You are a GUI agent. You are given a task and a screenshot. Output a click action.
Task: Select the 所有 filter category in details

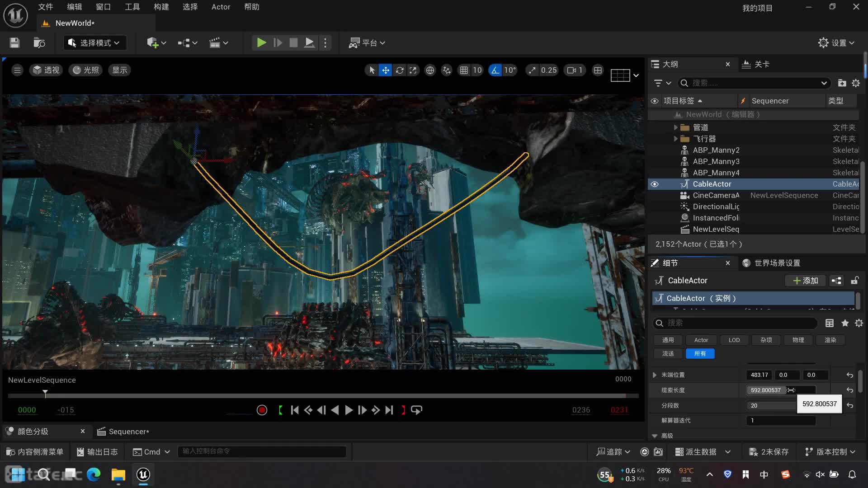coord(700,353)
